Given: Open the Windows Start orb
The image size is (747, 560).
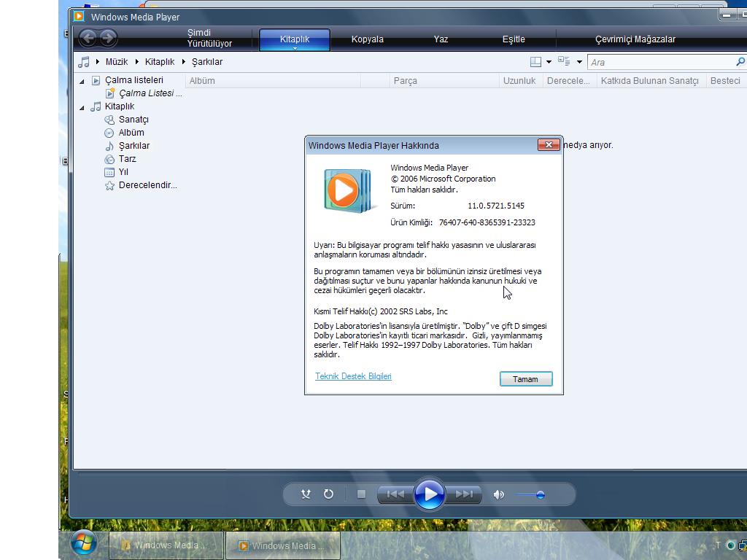Looking at the screenshot, I should click(84, 543).
